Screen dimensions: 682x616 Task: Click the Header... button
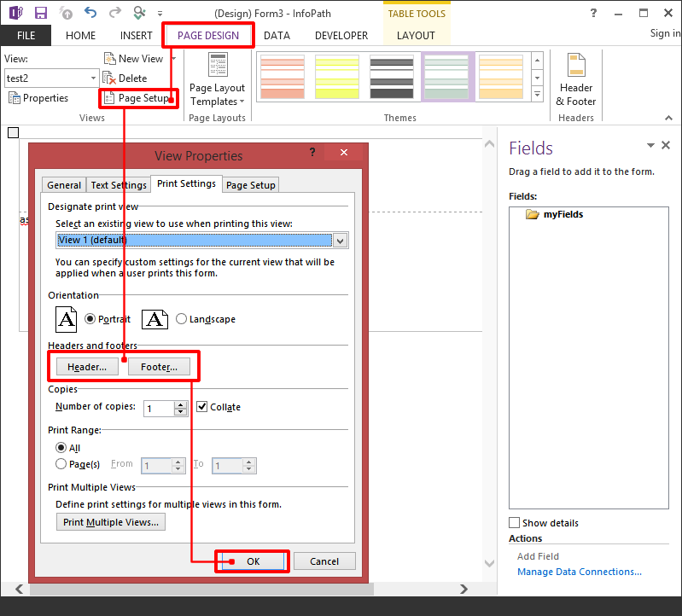(87, 367)
